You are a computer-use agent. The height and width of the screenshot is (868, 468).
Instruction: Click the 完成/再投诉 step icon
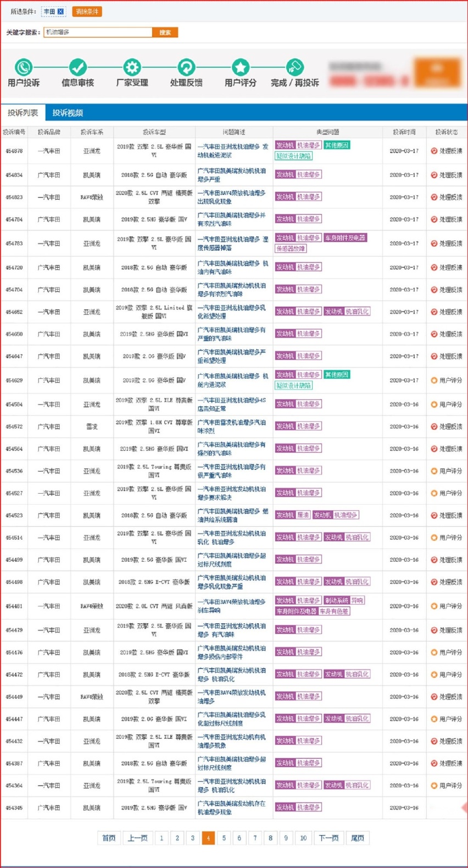pos(294,68)
